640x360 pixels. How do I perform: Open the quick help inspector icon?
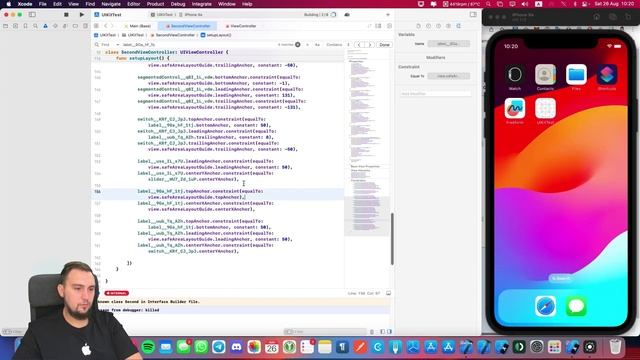pyautogui.click(x=438, y=26)
